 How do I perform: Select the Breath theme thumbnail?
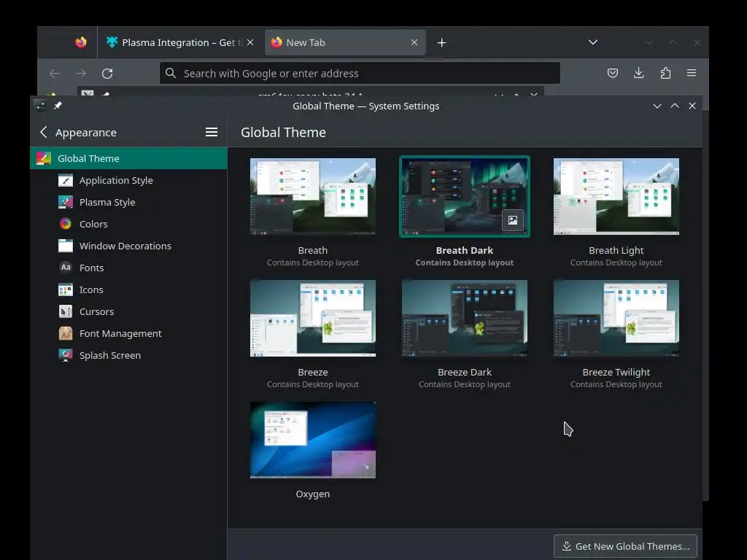[x=312, y=197]
